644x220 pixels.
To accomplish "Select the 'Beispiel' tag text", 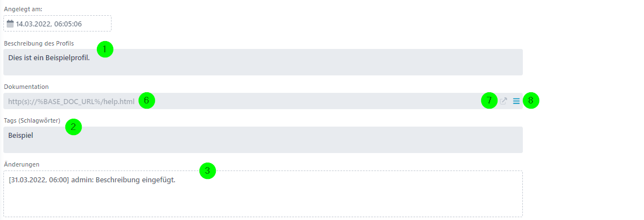I will coord(20,136).
